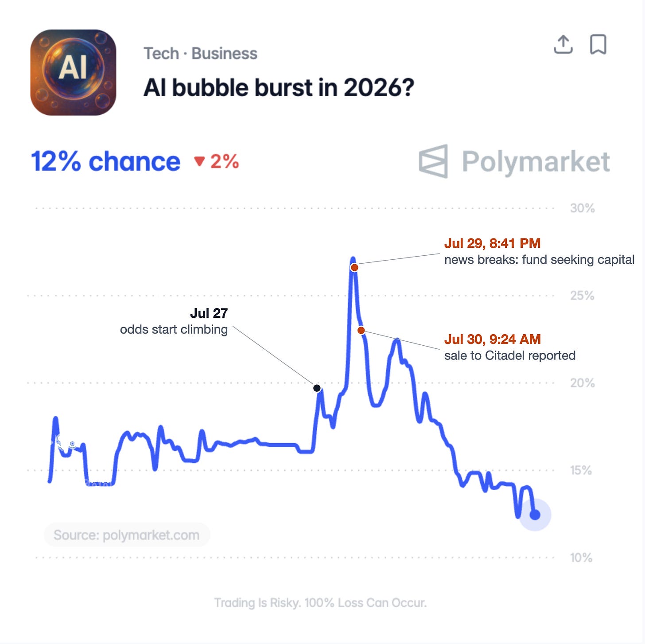Click the '12% chance' value
This screenshot has width=645, height=644.
pos(105,161)
